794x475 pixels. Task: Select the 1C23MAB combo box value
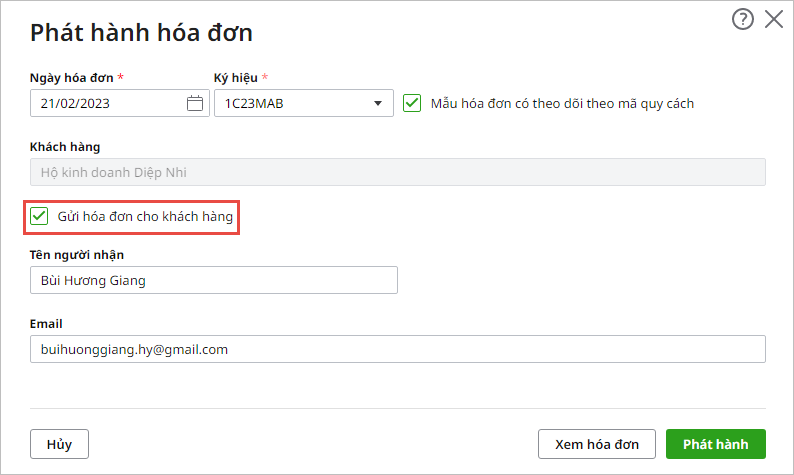click(304, 103)
